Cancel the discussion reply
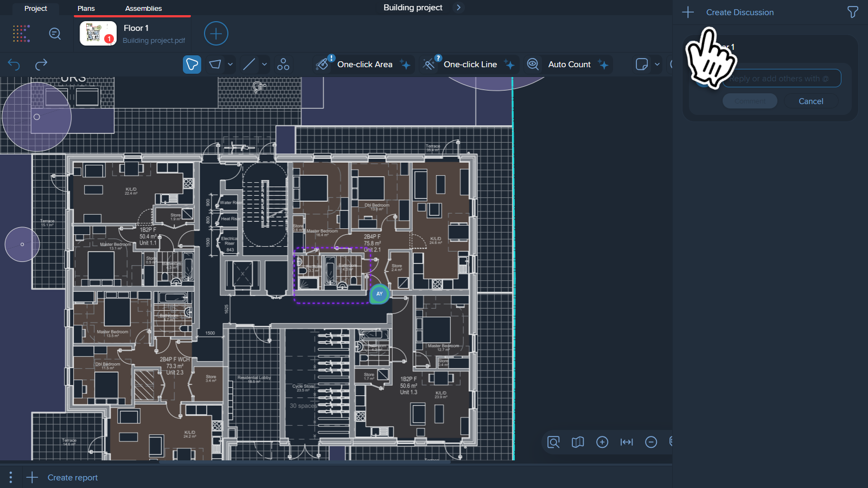 pyautogui.click(x=811, y=101)
